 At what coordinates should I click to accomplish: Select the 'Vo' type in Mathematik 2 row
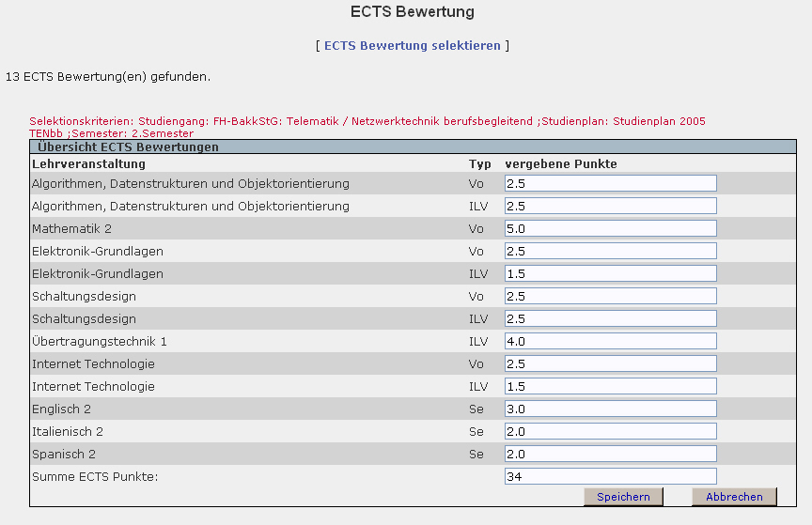tap(476, 229)
